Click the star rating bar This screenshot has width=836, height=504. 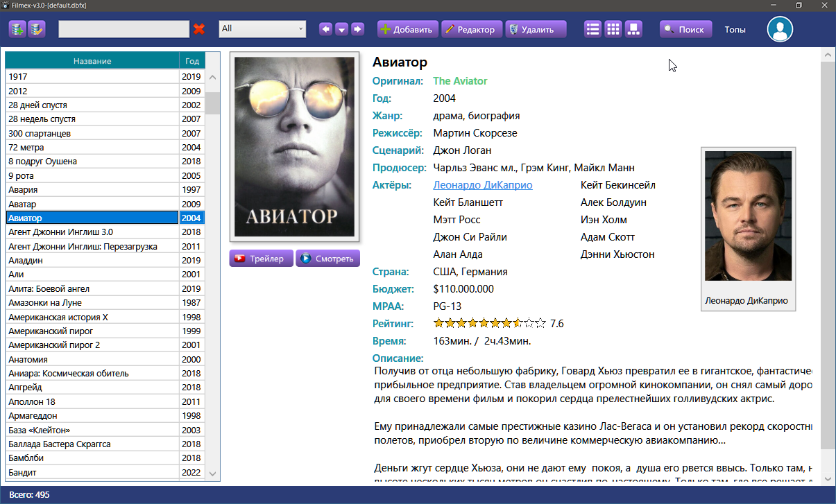click(x=489, y=323)
